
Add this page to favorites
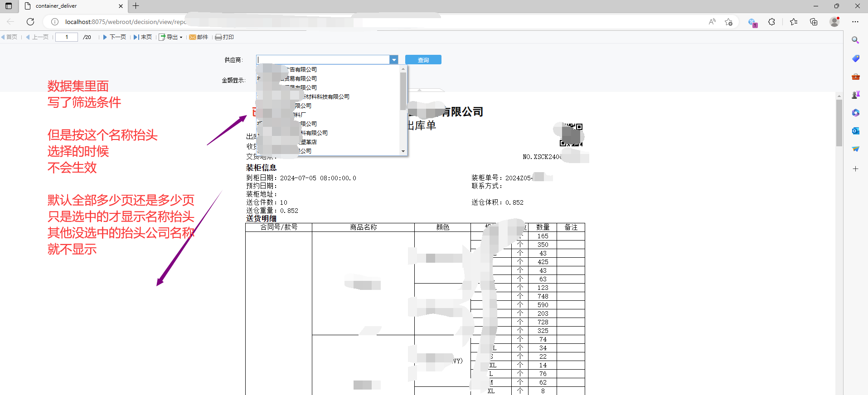point(728,22)
